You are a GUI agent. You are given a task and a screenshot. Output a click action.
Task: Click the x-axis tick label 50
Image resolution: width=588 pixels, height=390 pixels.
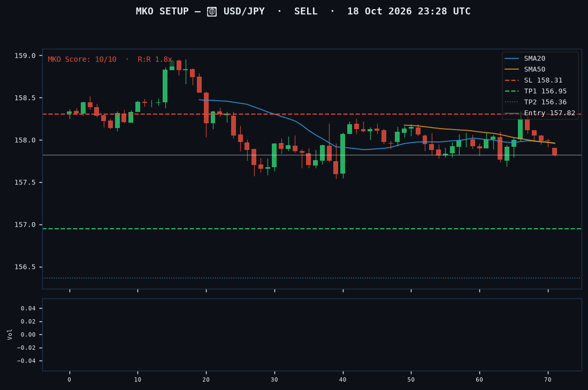[411, 380]
